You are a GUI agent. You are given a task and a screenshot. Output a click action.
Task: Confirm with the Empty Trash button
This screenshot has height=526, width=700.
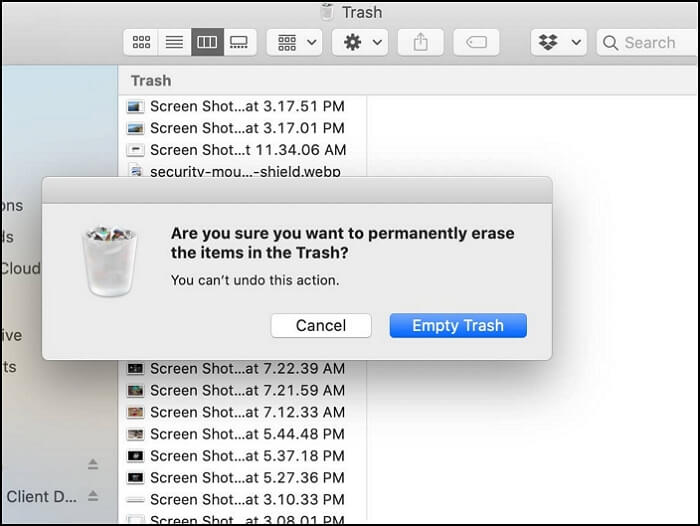[458, 325]
